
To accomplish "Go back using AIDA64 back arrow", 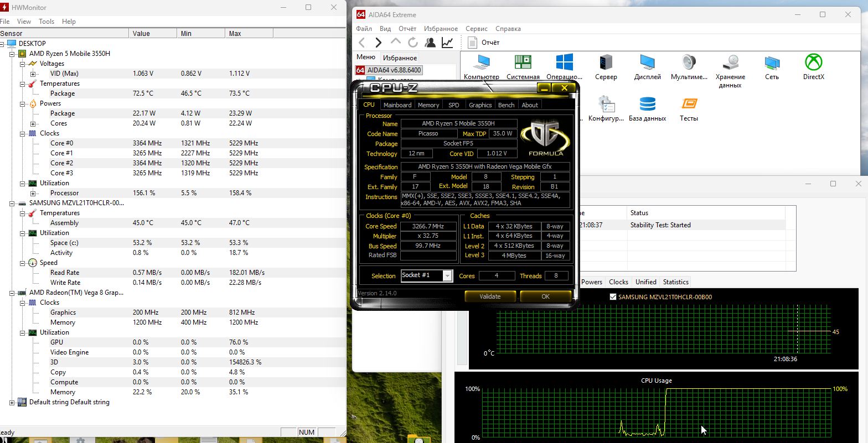I will click(361, 43).
